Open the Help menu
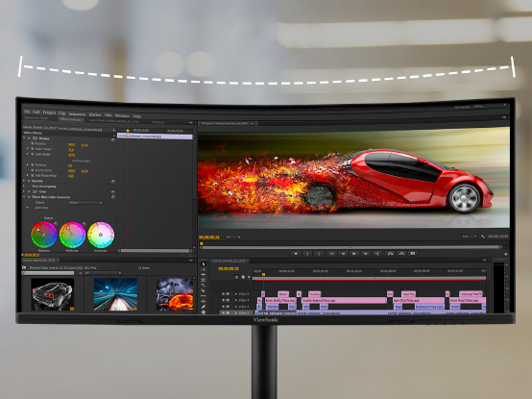This screenshot has height=399, width=532. (136, 116)
